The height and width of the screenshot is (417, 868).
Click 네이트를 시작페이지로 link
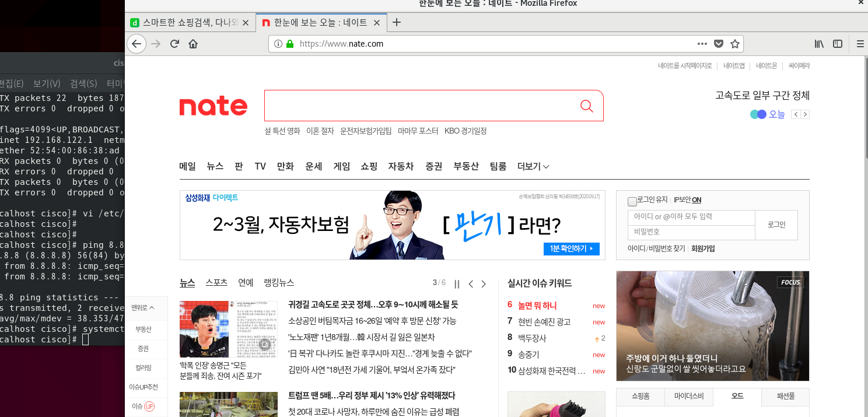(x=685, y=66)
